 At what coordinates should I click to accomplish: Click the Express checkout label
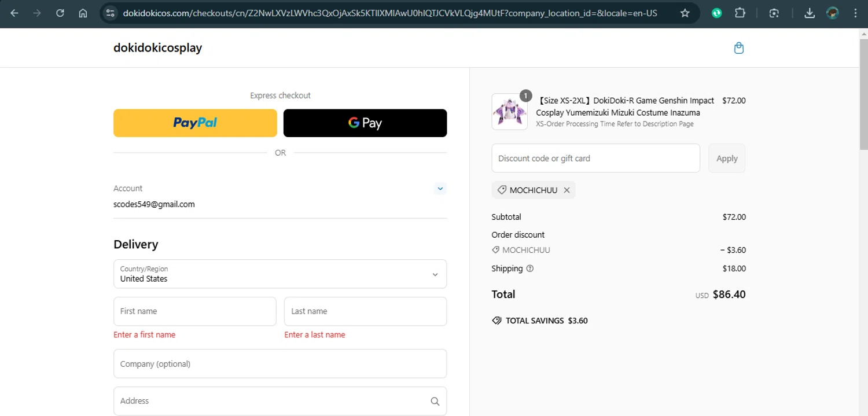(280, 95)
